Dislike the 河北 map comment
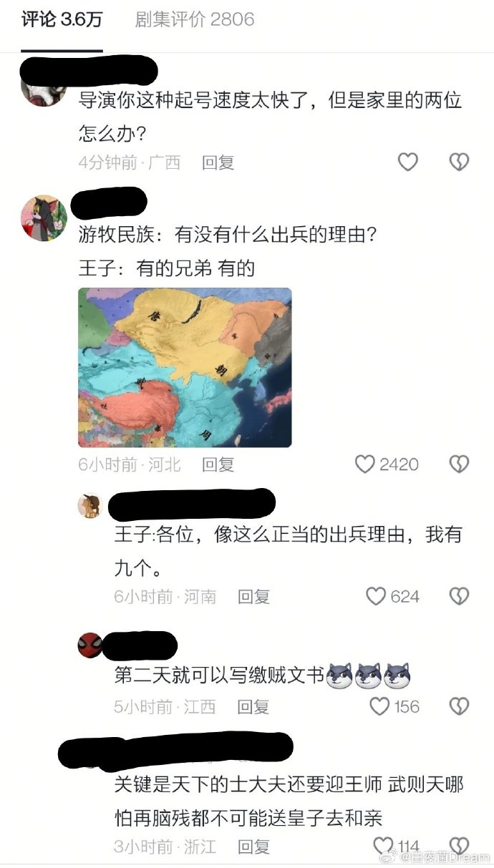494x868 pixels. 459,464
